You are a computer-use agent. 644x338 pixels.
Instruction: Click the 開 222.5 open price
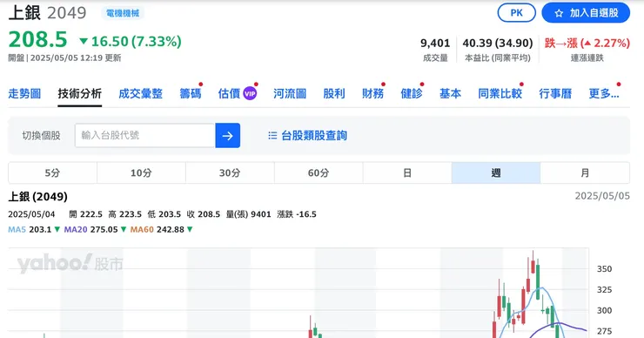[x=85, y=214]
